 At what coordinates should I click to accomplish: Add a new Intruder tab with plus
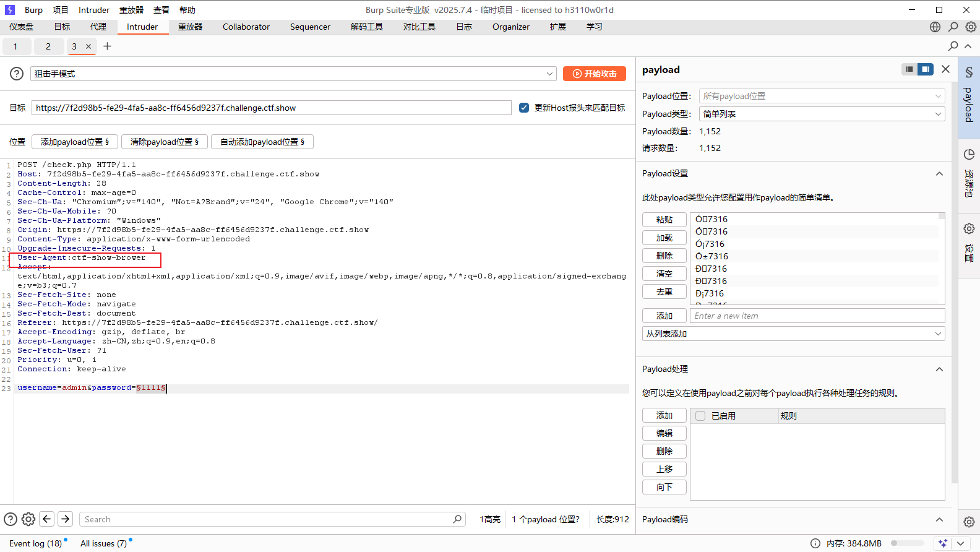click(x=107, y=46)
